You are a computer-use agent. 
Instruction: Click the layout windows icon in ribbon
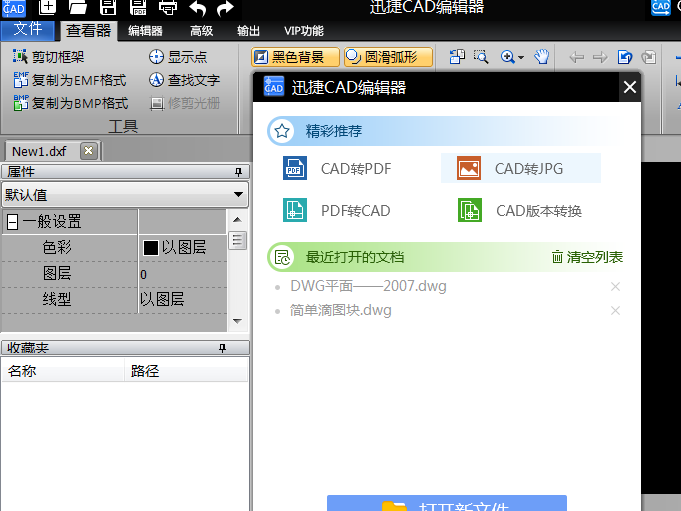[457, 57]
